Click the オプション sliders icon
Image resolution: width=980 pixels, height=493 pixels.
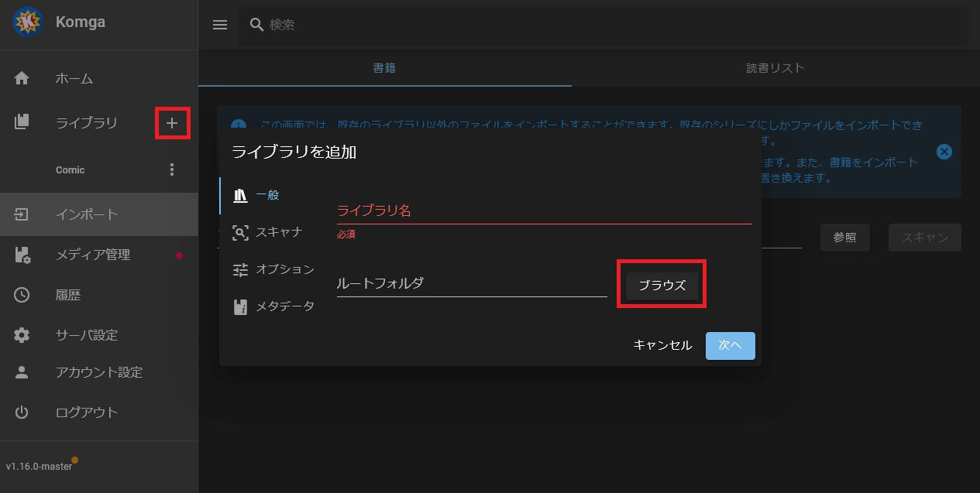[240, 269]
